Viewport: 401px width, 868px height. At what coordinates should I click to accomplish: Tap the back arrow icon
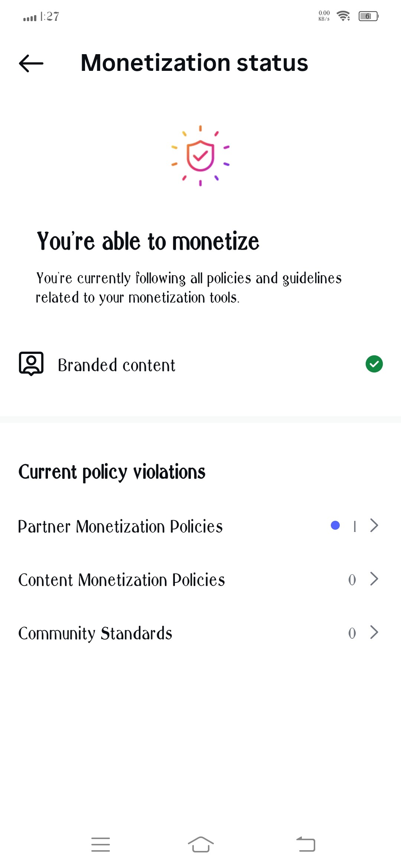pyautogui.click(x=31, y=63)
